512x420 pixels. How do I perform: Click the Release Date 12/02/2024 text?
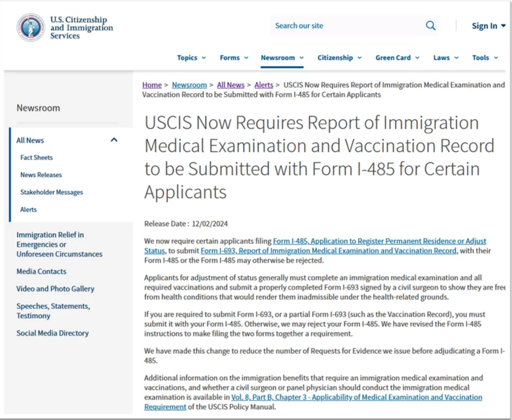pos(186,224)
